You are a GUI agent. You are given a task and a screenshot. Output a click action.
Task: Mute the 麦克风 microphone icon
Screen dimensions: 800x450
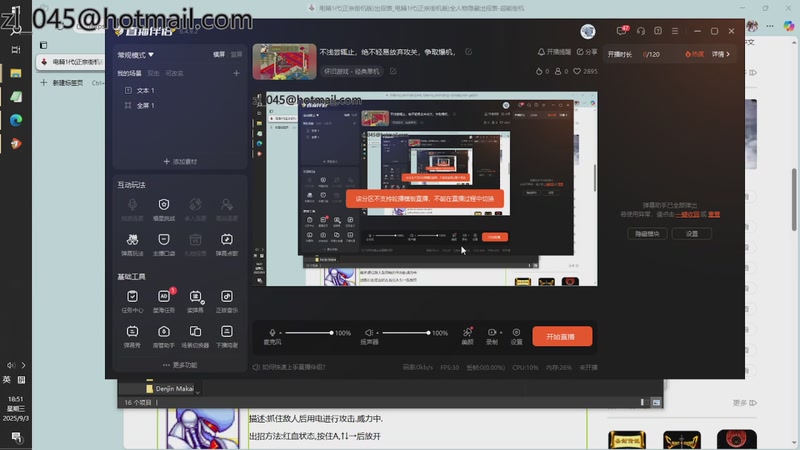(x=272, y=333)
